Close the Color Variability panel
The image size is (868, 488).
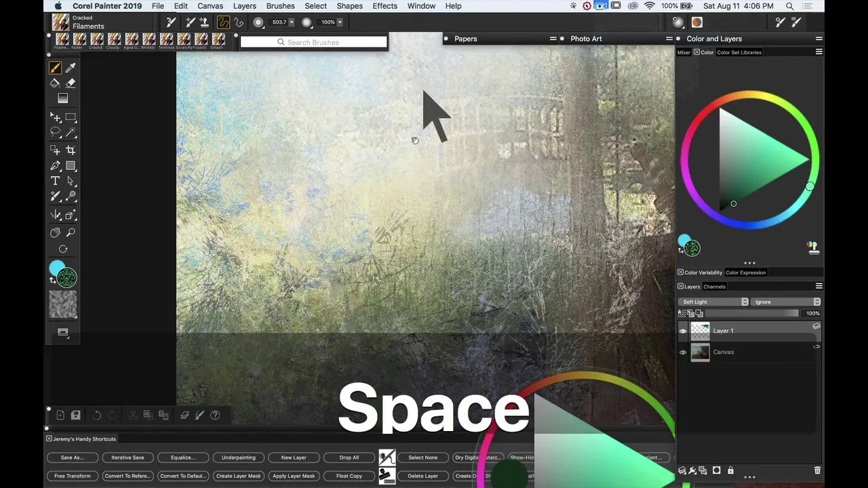point(680,272)
